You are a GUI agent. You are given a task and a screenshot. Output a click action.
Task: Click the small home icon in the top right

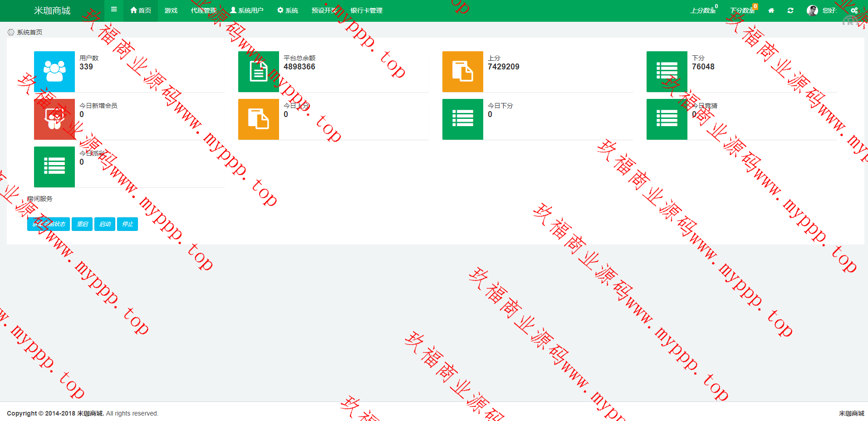[771, 10]
